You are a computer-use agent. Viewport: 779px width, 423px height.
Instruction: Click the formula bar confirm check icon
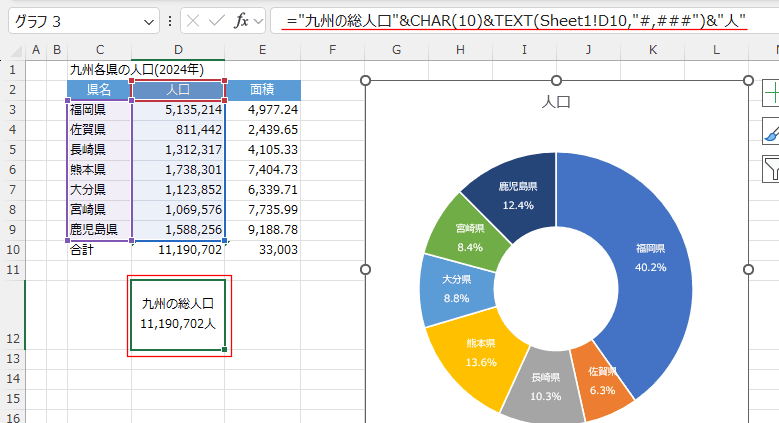point(217,21)
